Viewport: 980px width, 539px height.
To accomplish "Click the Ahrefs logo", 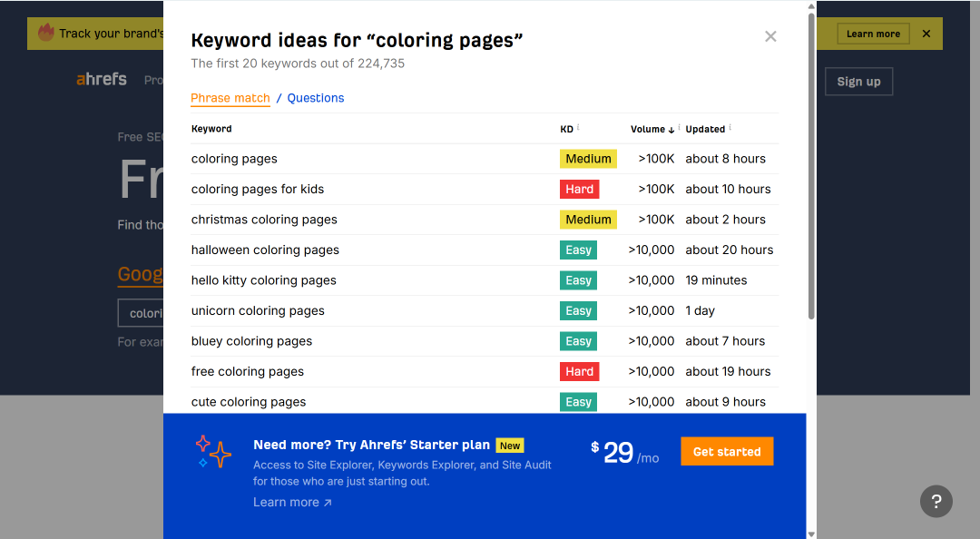I will tap(102, 80).
